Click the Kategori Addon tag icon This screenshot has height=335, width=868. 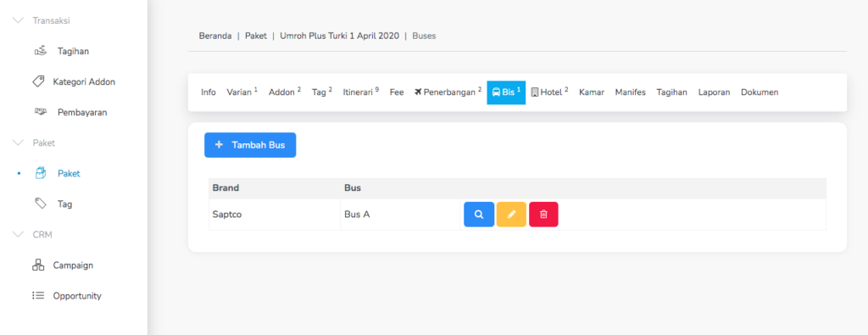pos(38,81)
